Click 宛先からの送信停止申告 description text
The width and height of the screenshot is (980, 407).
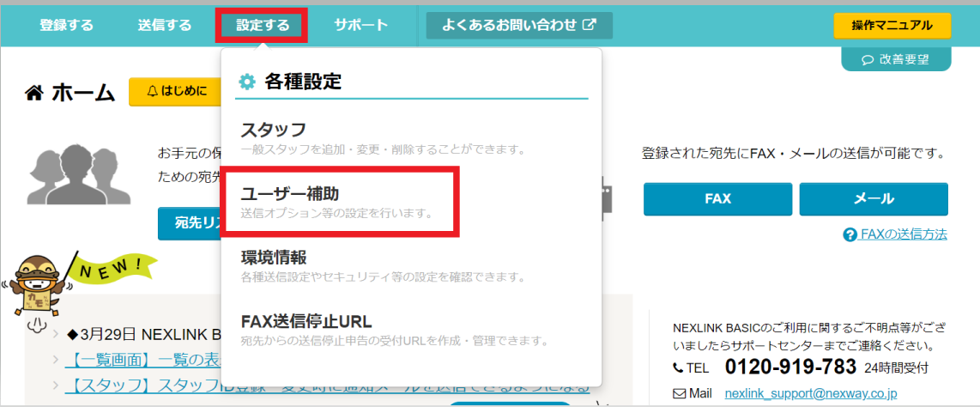tap(395, 342)
